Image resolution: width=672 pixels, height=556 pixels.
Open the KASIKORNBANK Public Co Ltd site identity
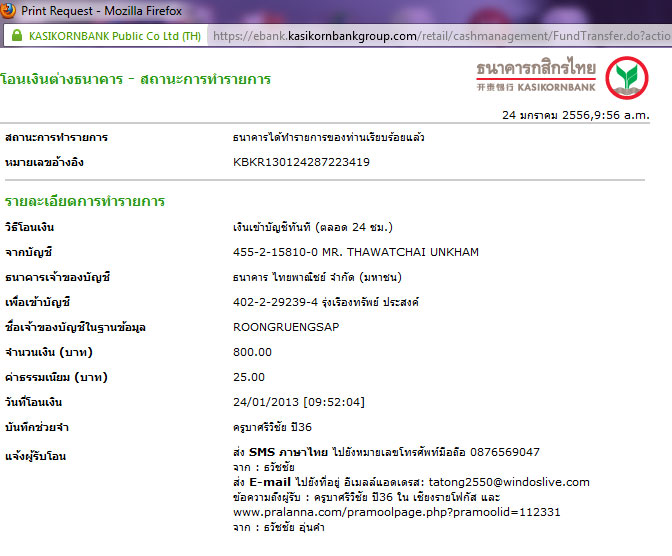pos(115,36)
